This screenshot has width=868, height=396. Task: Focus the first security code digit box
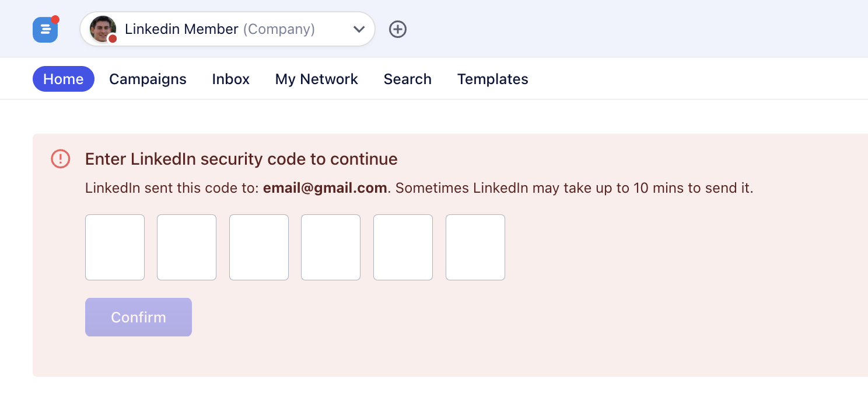115,247
